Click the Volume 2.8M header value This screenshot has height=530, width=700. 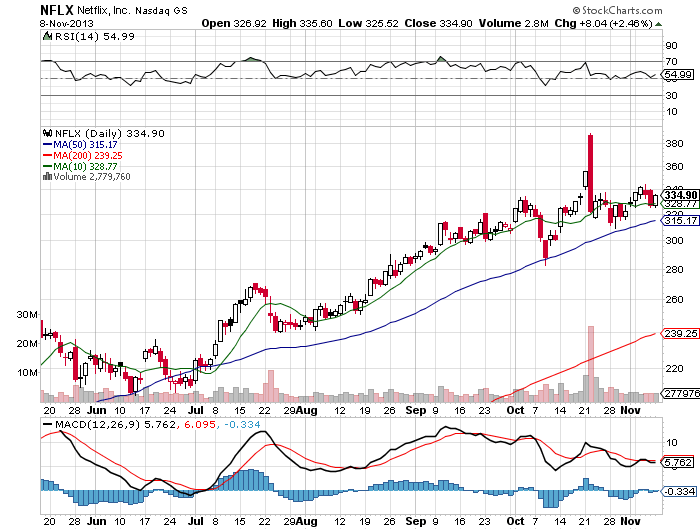pos(513,23)
